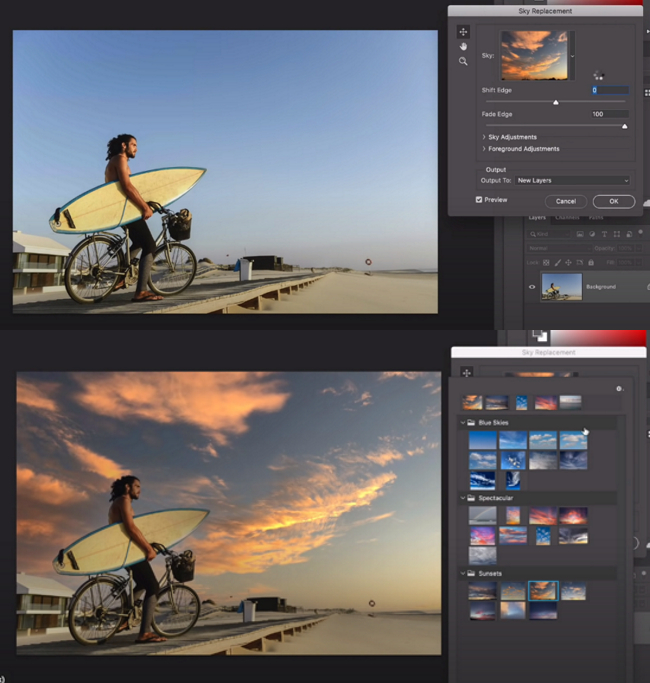
Task: Collapse the Blue Skies group chevron
Action: (x=462, y=423)
